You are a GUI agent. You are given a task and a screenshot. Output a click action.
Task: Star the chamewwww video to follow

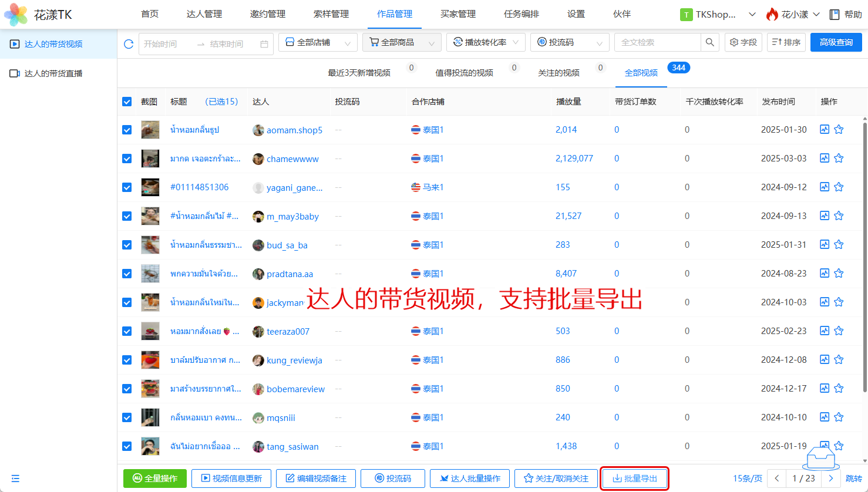pos(839,159)
